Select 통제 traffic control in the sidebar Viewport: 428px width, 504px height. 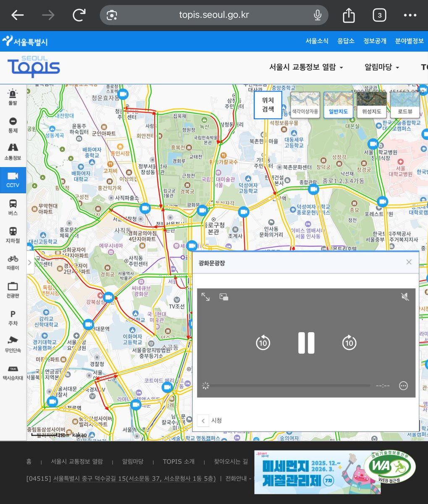(x=13, y=125)
